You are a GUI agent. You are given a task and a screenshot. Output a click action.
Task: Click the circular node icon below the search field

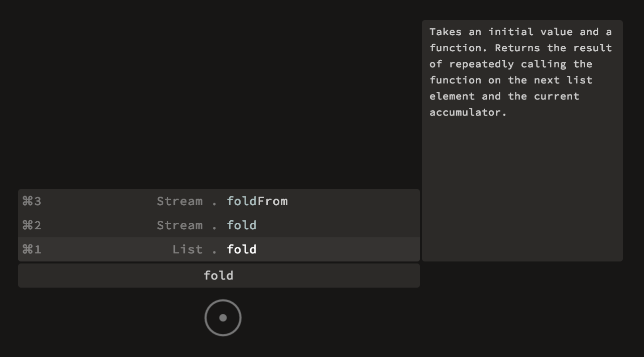223,318
